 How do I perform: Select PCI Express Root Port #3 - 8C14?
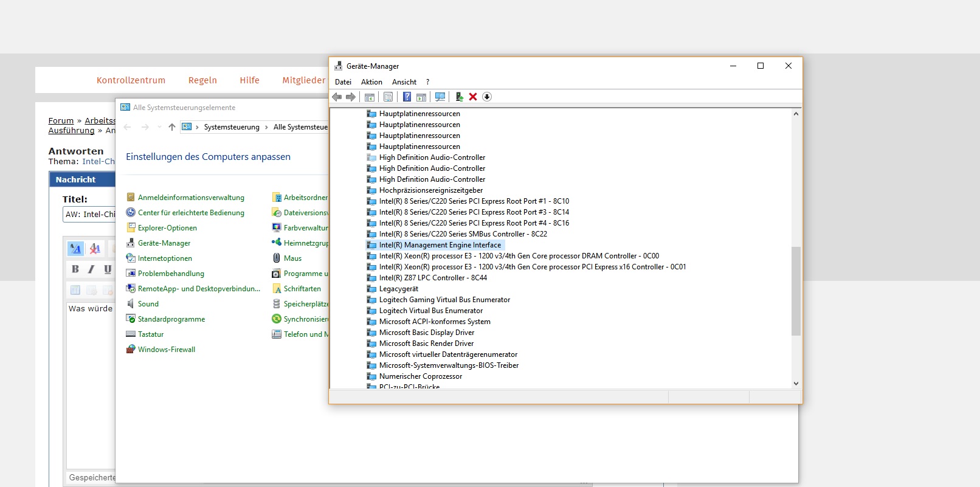tap(474, 212)
